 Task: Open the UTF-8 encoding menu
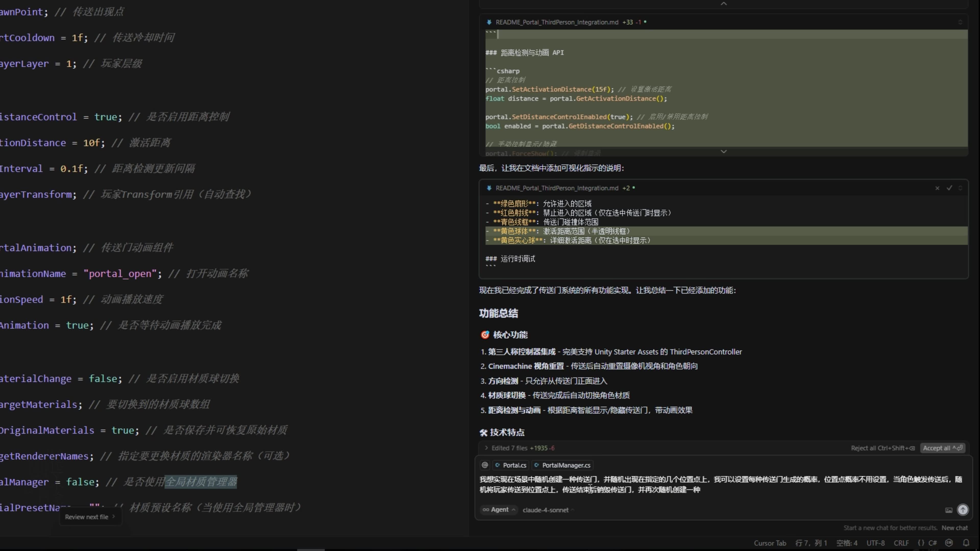[x=875, y=543]
